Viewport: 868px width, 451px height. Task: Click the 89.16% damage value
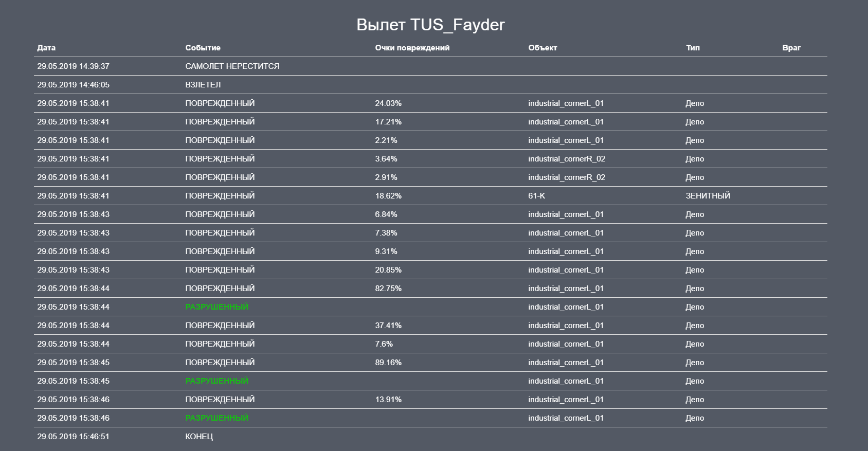coord(388,363)
